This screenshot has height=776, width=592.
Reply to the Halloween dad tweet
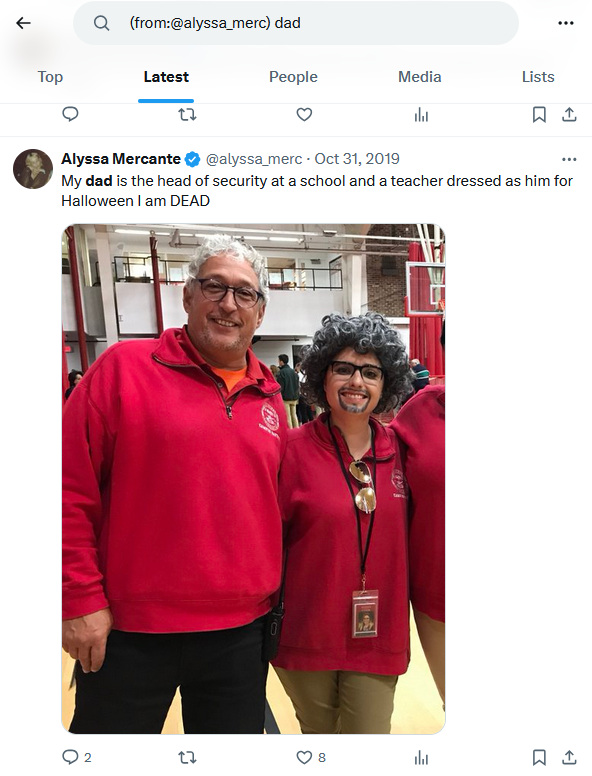(x=70, y=757)
